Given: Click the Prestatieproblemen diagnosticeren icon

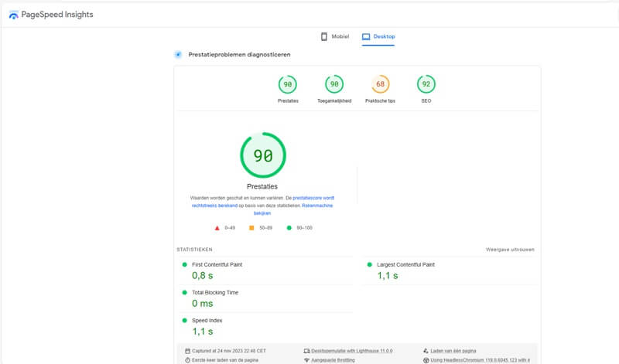Looking at the screenshot, I should 178,55.
